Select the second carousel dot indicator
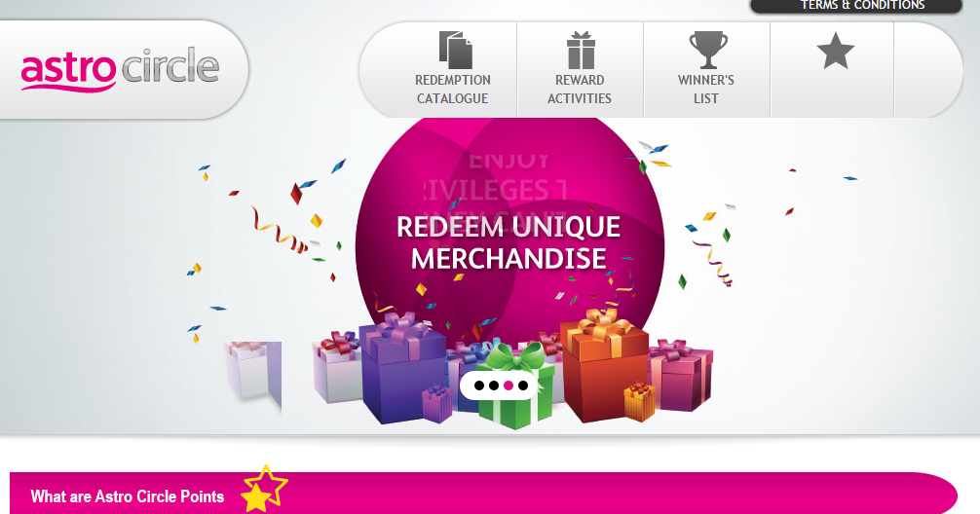The height and width of the screenshot is (514, 980). [494, 385]
